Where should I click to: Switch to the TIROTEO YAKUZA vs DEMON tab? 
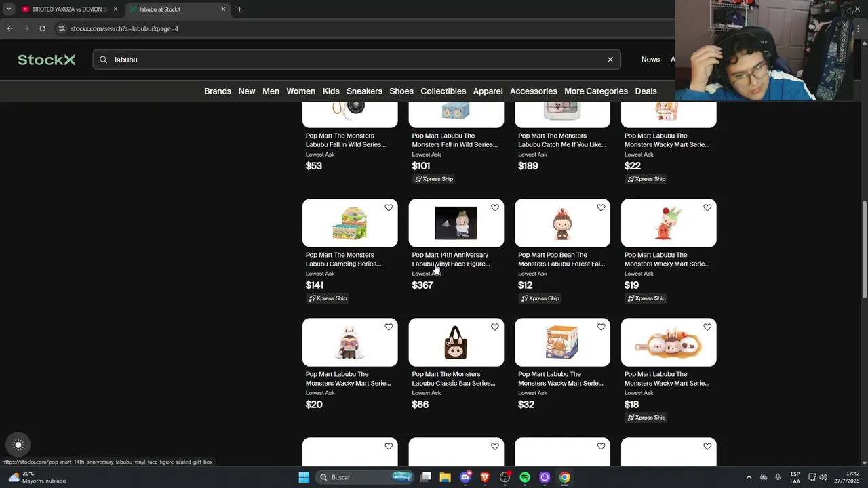click(70, 9)
